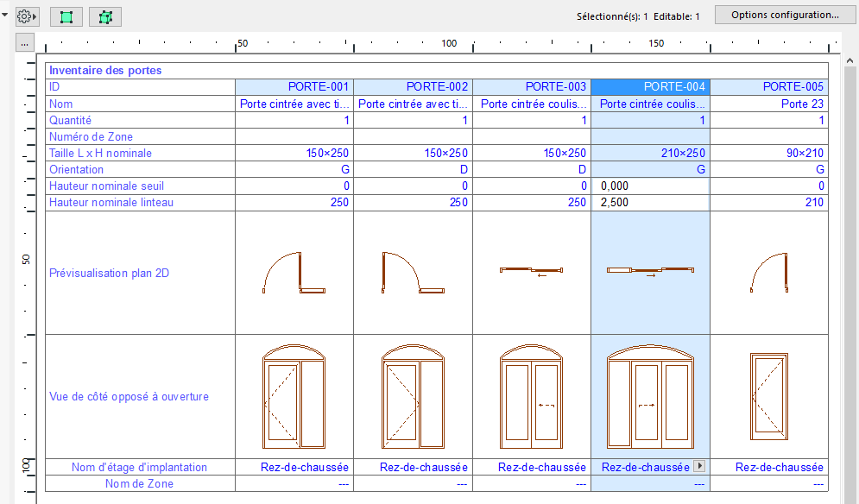Select the PORTE-001 ID header cell
859x504 pixels.
tap(294, 86)
